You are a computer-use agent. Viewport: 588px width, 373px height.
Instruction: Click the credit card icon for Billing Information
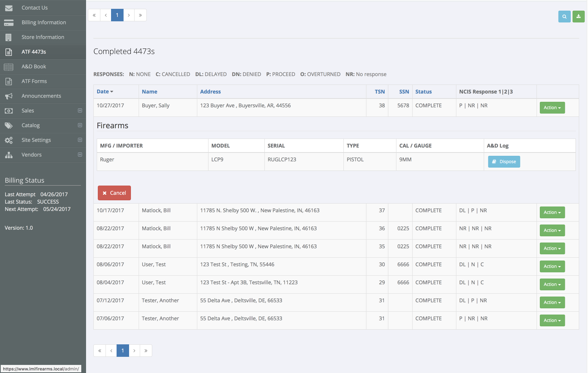9,22
